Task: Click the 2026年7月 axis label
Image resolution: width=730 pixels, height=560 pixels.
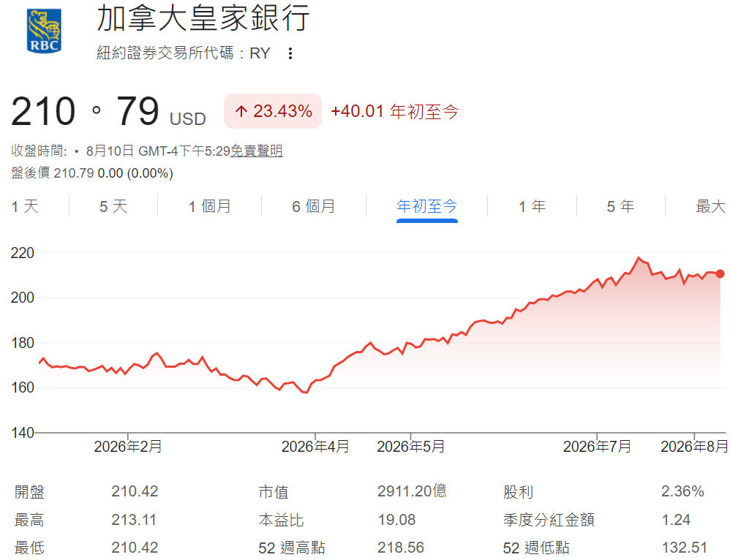Action: tap(598, 447)
